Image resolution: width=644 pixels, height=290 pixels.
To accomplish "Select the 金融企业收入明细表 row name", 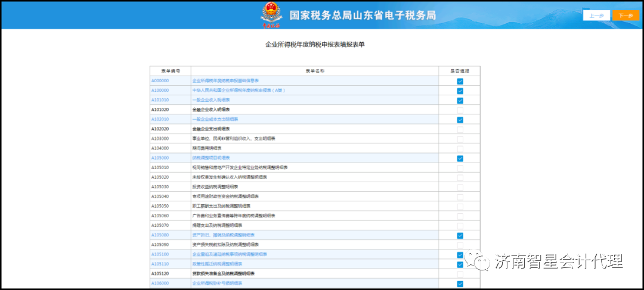I will [x=210, y=110].
